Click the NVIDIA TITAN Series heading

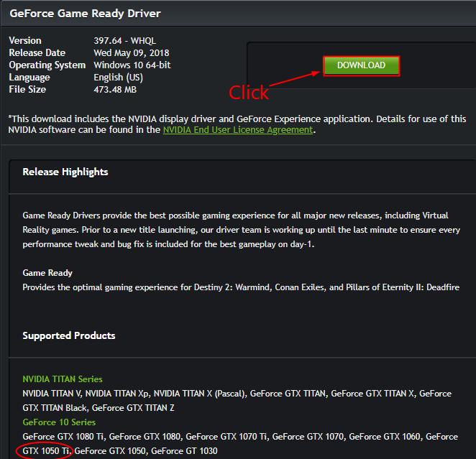(63, 379)
